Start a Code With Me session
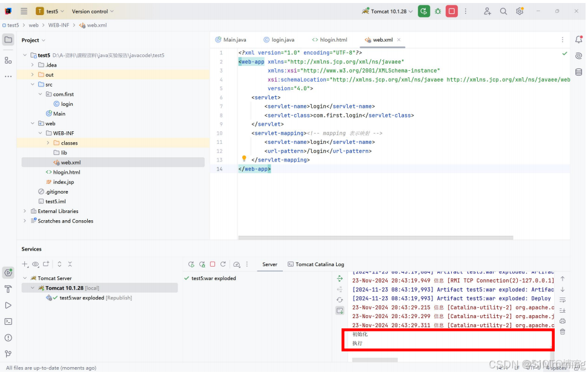 click(486, 11)
